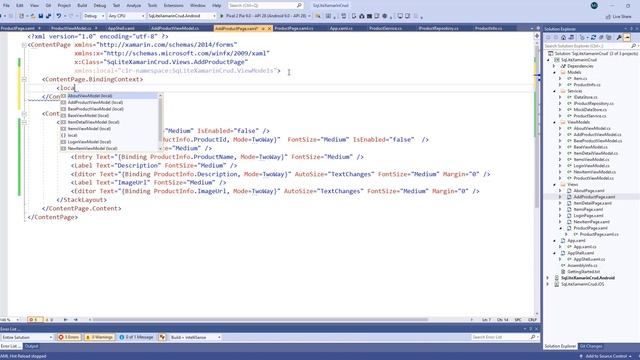
Task: Collapse the ViewModels folder
Action: (554, 122)
